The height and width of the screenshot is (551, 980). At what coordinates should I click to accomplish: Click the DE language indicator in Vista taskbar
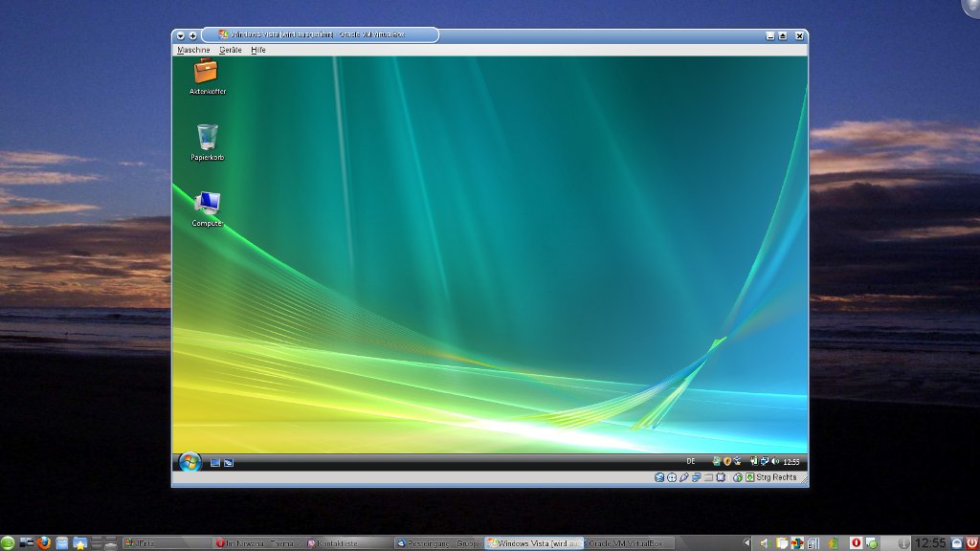point(691,462)
